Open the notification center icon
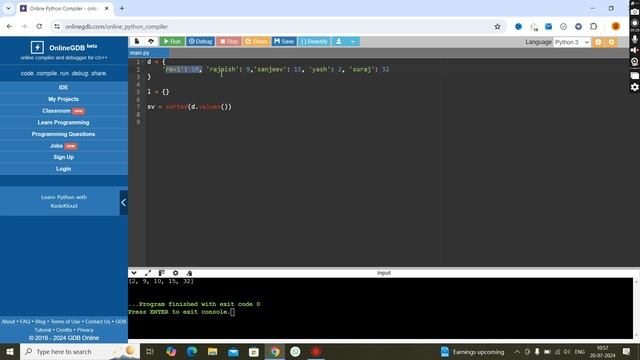Screen dimensions: 640x360 626,351
